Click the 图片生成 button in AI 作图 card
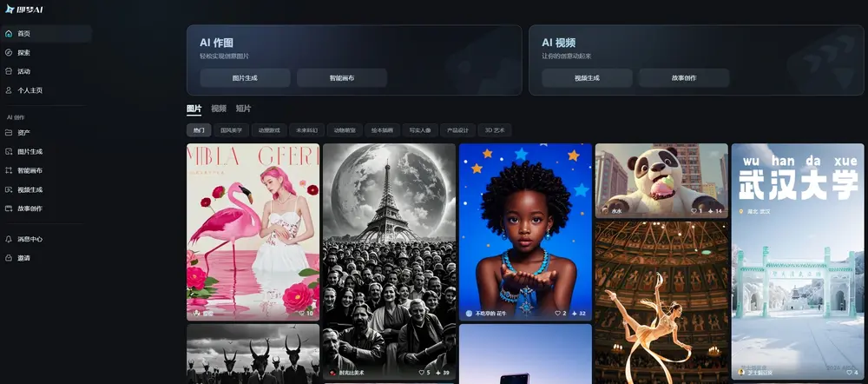The height and width of the screenshot is (384, 868). (x=245, y=78)
